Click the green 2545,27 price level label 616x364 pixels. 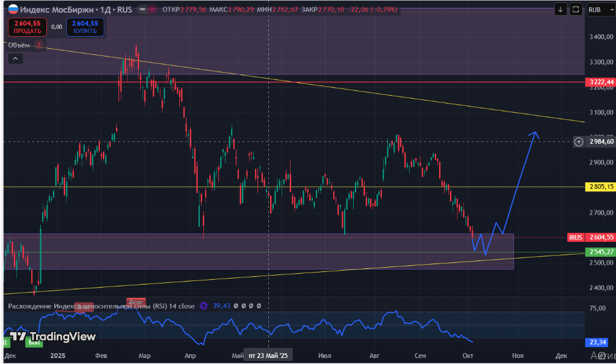click(602, 251)
